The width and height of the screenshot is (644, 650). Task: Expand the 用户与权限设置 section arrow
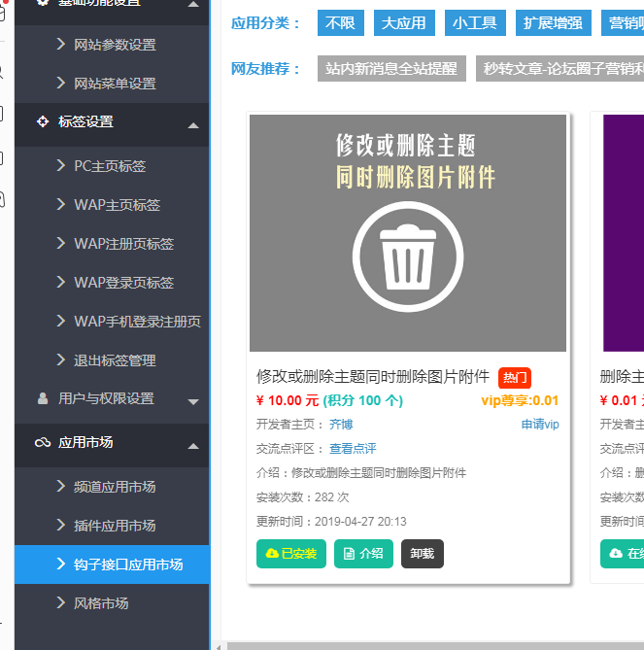pos(192,401)
